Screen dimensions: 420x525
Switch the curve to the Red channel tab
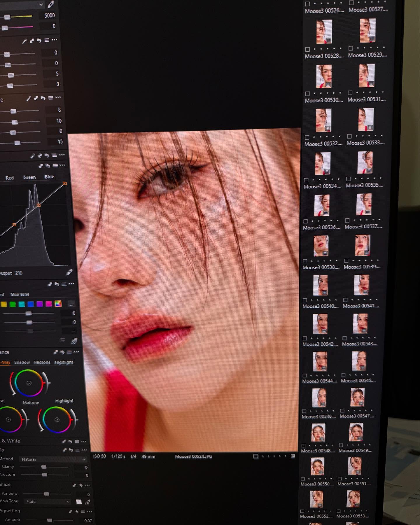[10, 178]
